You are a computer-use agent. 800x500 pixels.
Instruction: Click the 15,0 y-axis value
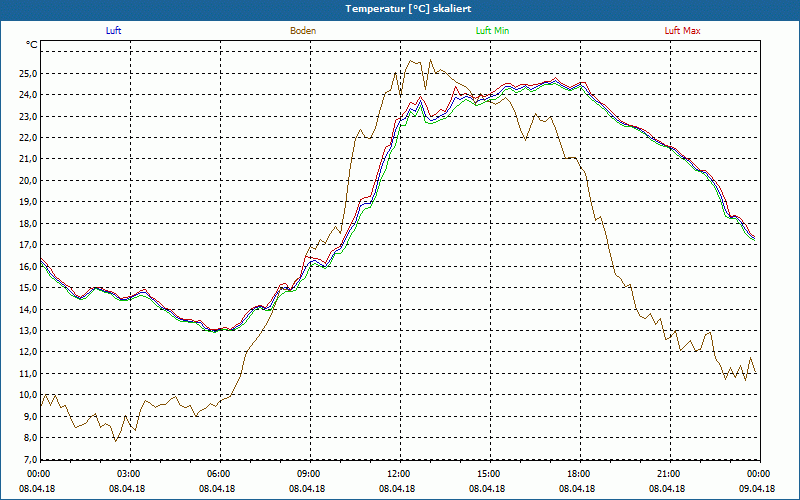tap(29, 288)
